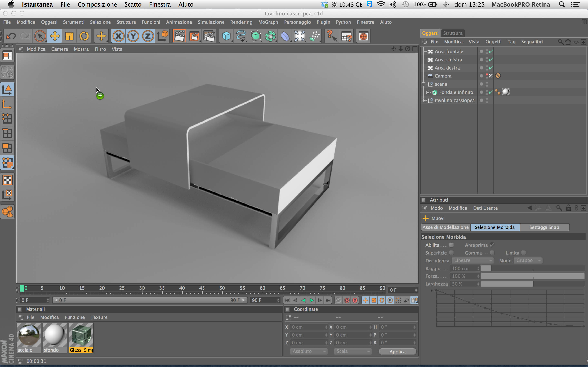Expand the tavolino cassiopea object
The height and width of the screenshot is (367, 588).
pyautogui.click(x=424, y=101)
